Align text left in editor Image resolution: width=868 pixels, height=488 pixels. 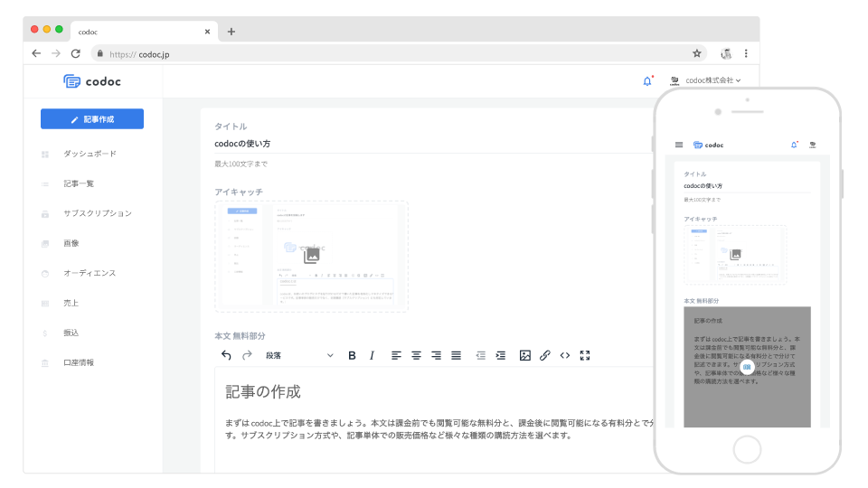point(396,355)
